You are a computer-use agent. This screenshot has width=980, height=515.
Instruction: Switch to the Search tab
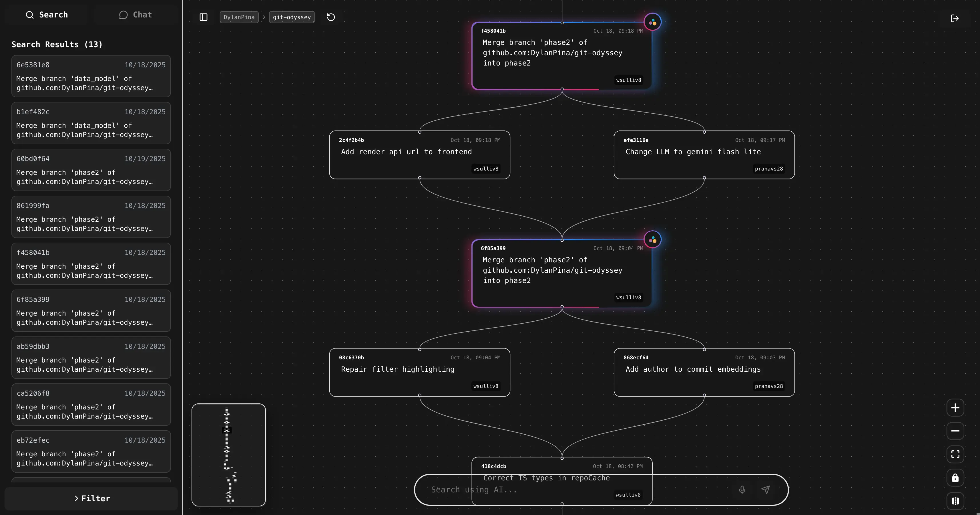coord(46,15)
